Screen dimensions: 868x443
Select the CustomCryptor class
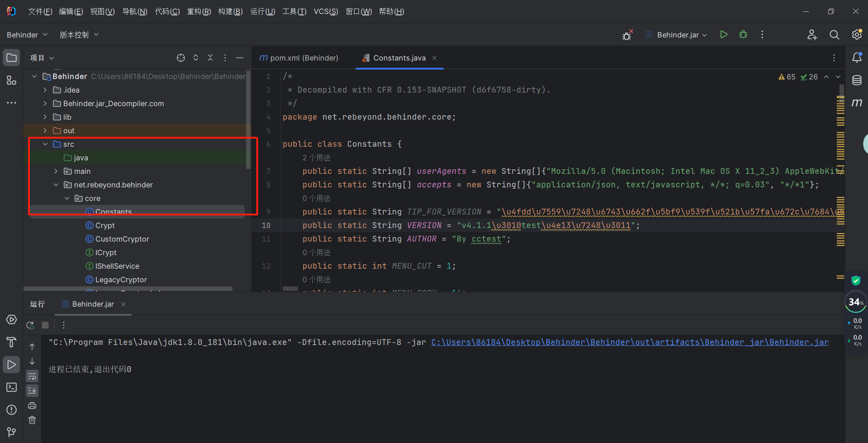coord(122,239)
